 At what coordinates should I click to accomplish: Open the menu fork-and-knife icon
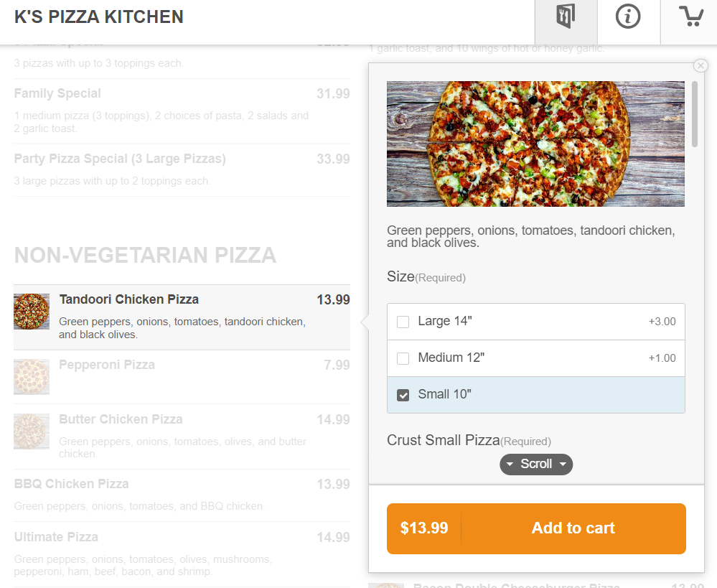click(566, 17)
